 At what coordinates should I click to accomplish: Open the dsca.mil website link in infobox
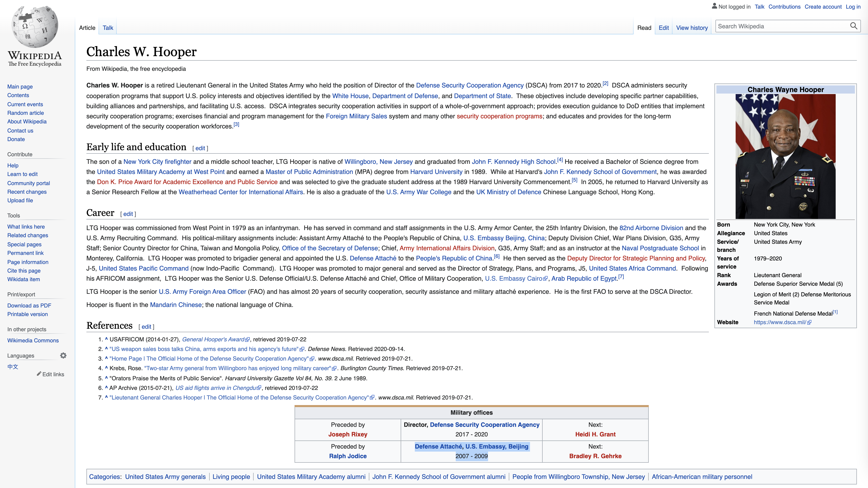[782, 322]
